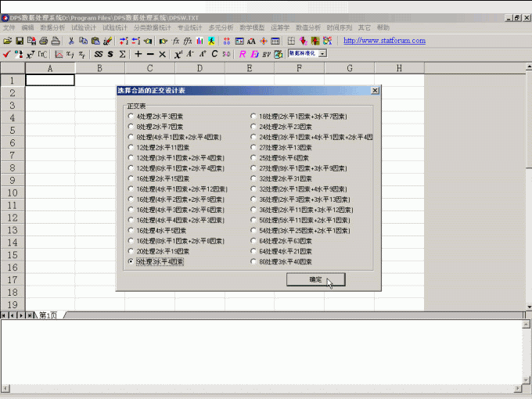Screen dimensions: 532x399
Task: Choose the 25处理5水平6因素 orthogonal table
Action: coord(253,157)
